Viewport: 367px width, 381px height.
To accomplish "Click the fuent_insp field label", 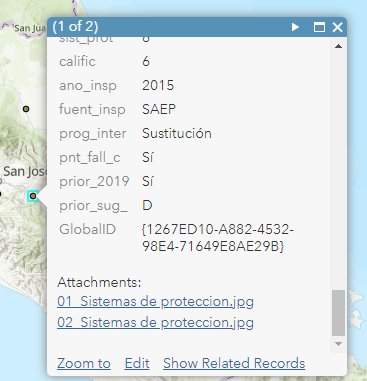I will (92, 110).
